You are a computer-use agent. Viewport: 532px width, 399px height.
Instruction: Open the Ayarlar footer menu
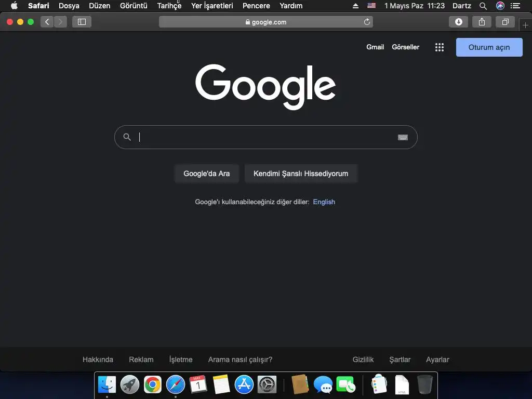pyautogui.click(x=437, y=360)
